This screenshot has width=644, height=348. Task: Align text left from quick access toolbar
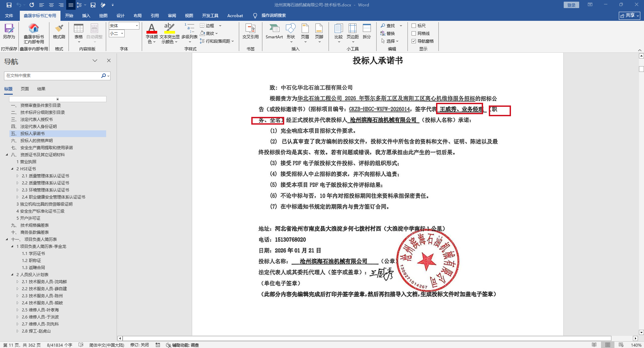click(42, 5)
